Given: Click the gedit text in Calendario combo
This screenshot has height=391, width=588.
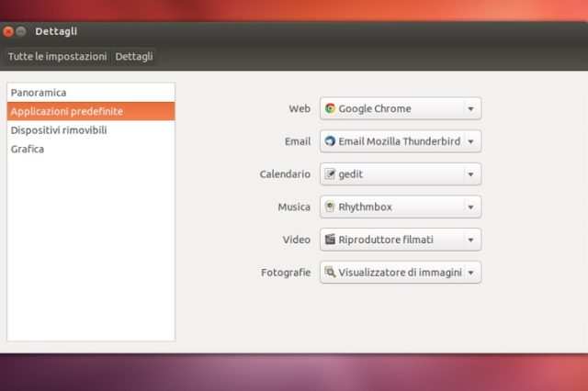Looking at the screenshot, I should pyautogui.click(x=351, y=174).
